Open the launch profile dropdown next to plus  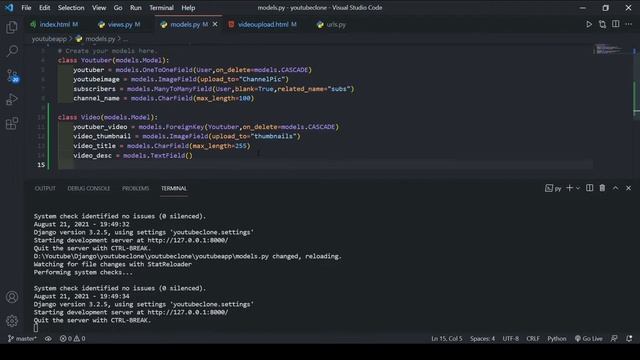[x=578, y=189]
